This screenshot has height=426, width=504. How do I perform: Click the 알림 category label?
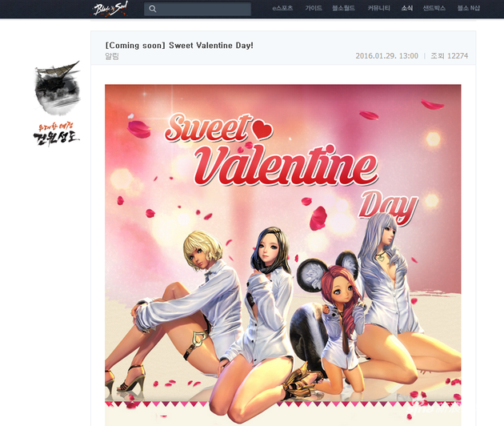click(x=112, y=56)
